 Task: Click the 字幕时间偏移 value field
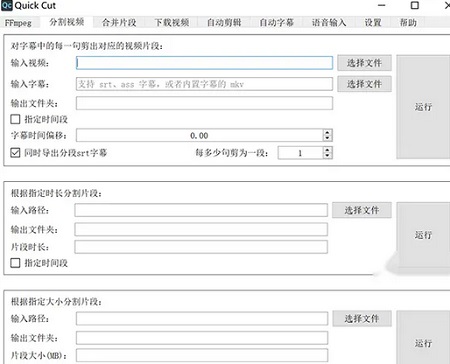pos(199,135)
